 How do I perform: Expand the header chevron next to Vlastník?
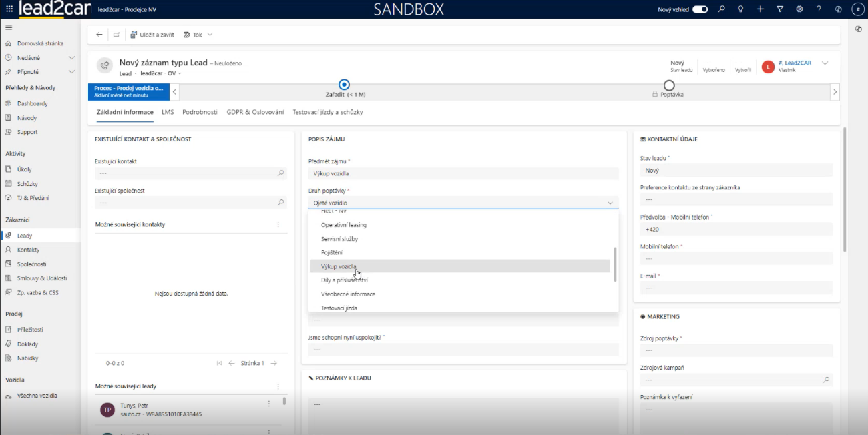click(x=825, y=63)
